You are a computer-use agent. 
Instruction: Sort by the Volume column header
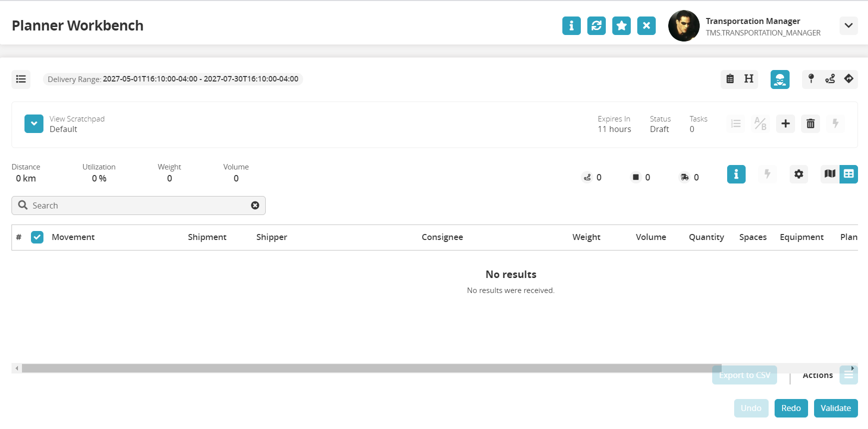651,237
